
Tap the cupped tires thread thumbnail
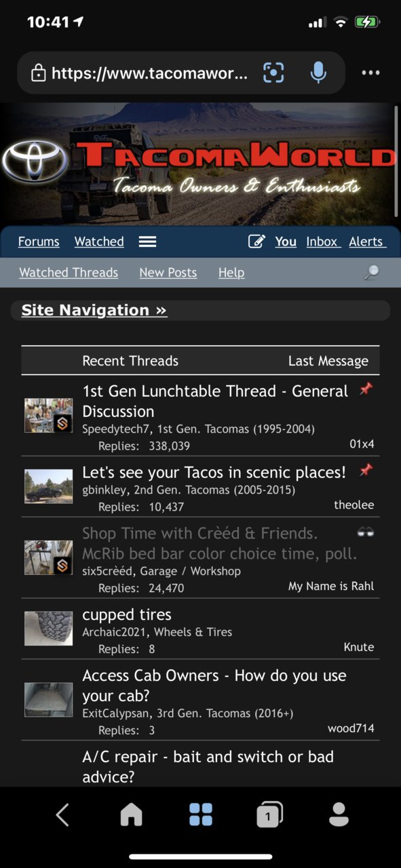49,629
